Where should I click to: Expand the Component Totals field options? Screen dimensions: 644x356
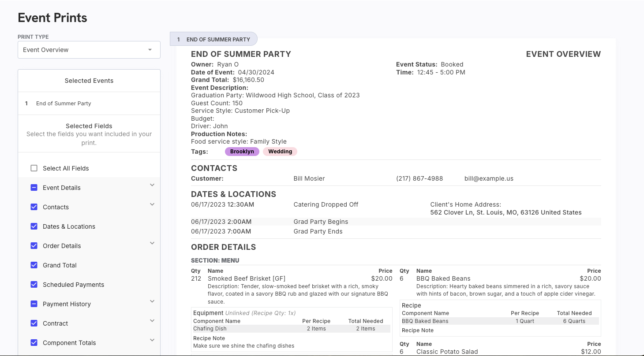click(152, 340)
